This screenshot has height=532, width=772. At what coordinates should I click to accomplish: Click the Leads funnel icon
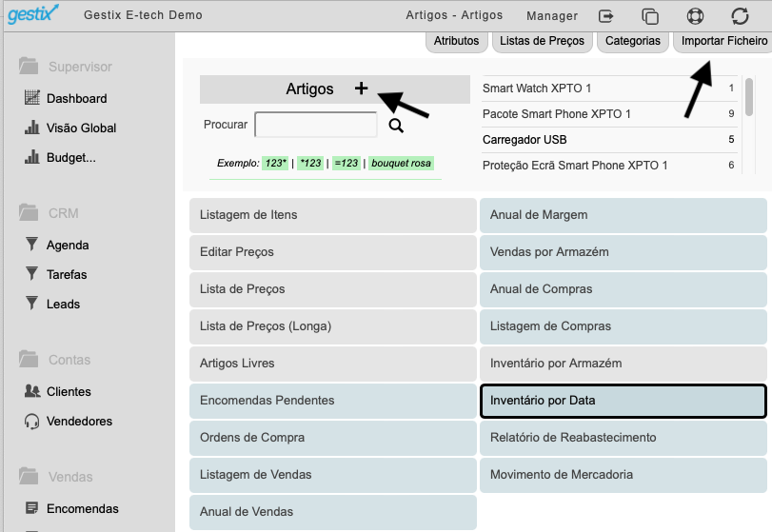32,304
